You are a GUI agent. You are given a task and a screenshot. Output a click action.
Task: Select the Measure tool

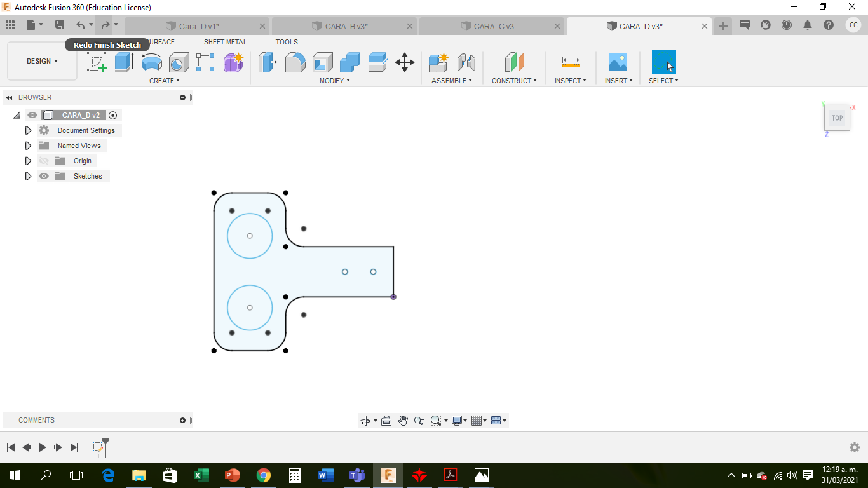coord(571,62)
